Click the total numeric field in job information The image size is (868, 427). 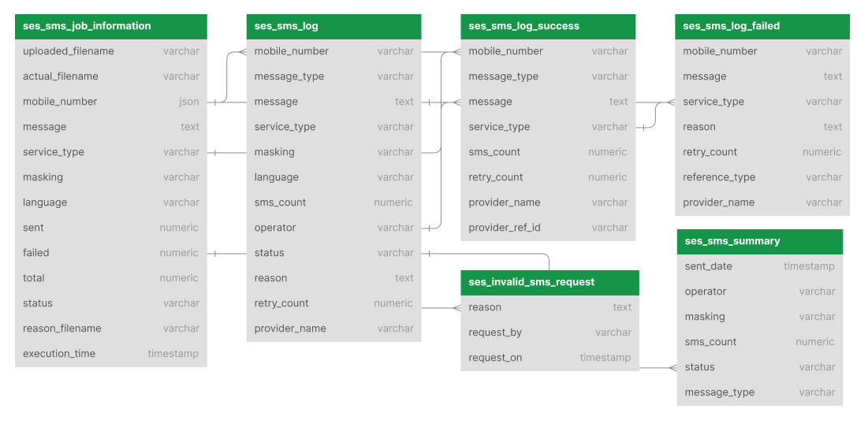tap(110, 278)
